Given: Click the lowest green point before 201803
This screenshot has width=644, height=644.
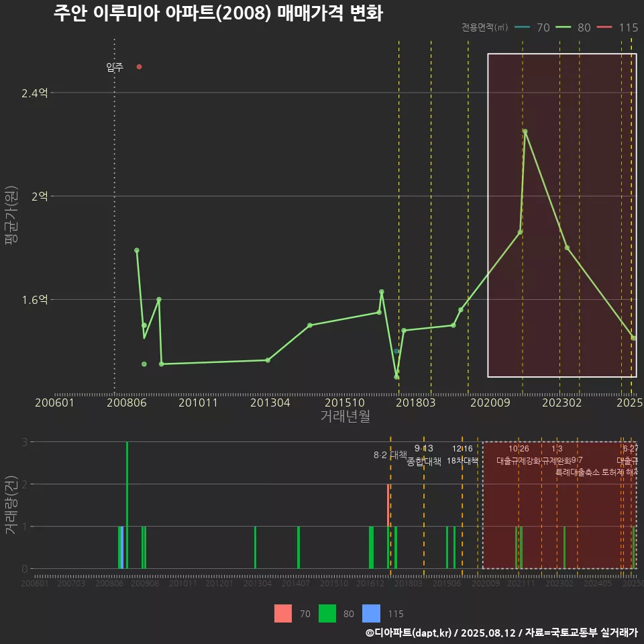Looking at the screenshot, I should click(396, 376).
